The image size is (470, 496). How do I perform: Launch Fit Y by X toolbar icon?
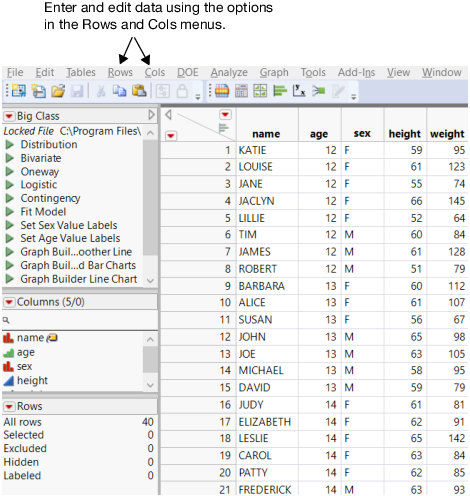coord(299,91)
